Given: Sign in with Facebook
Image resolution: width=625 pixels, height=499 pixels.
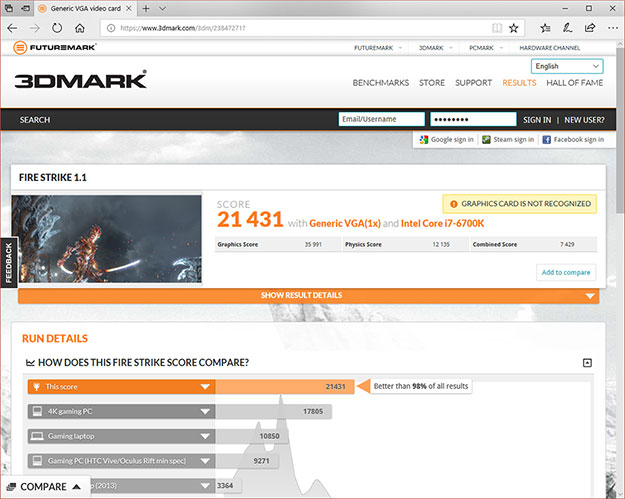Looking at the screenshot, I should pos(573,139).
